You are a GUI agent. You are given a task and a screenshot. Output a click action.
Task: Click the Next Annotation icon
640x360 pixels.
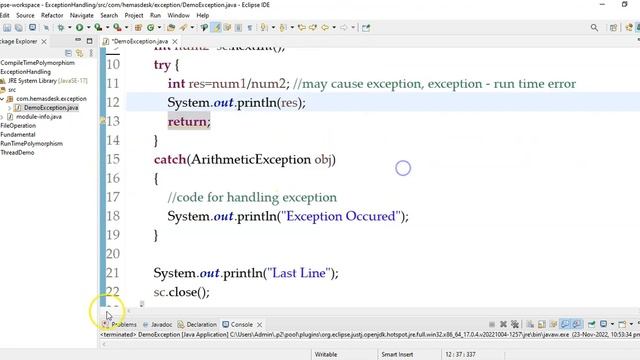(264, 28)
